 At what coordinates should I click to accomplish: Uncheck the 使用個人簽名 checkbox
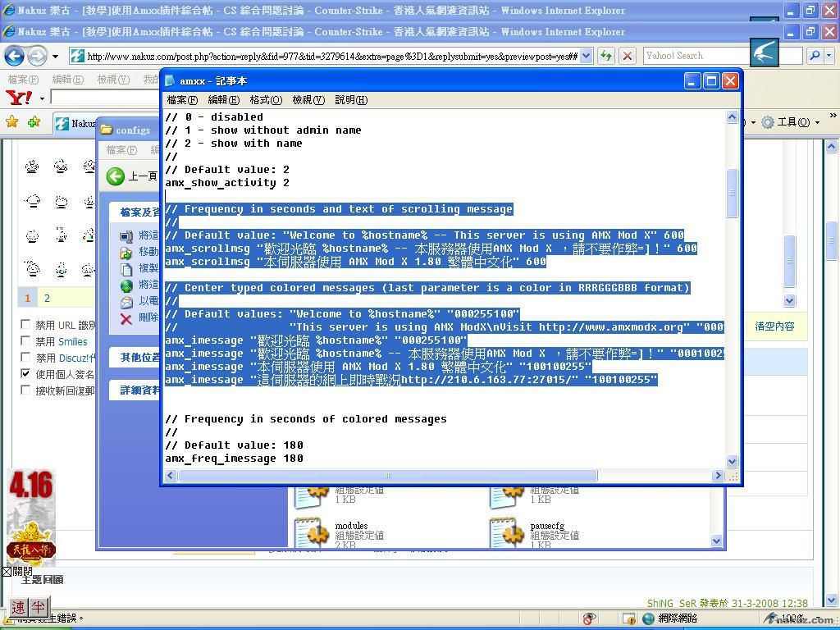click(25, 374)
